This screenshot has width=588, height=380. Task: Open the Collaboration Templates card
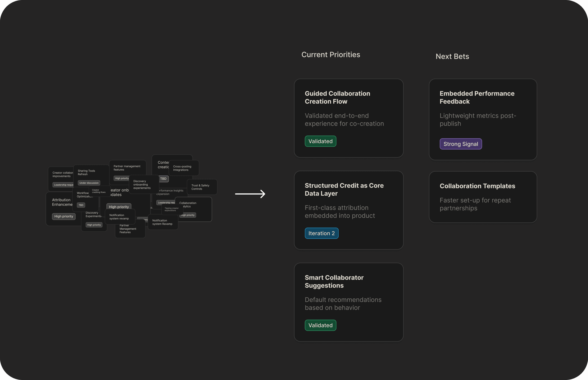click(483, 197)
